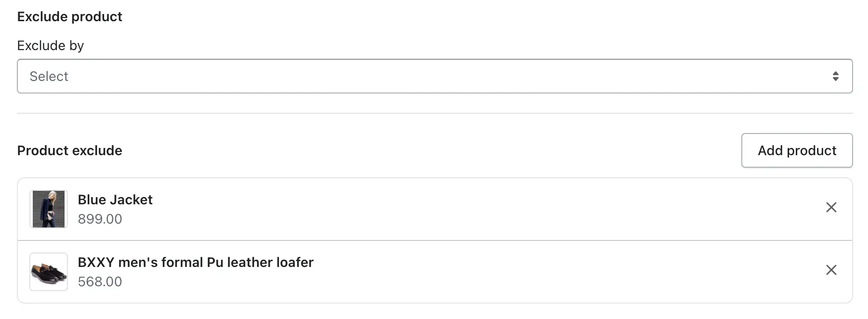The height and width of the screenshot is (319, 868).
Task: Remove Blue Jacket from excluded products
Action: click(x=831, y=207)
